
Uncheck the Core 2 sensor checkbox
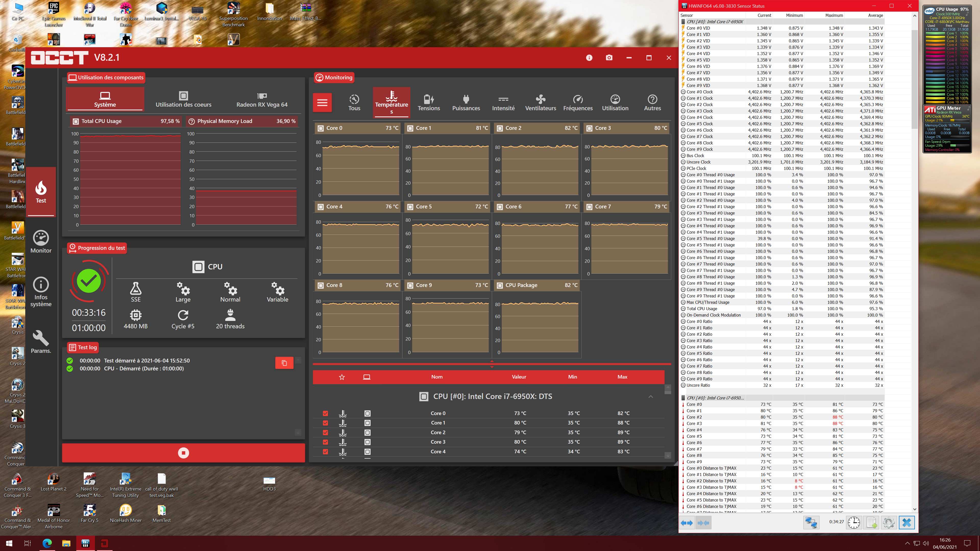tap(325, 432)
